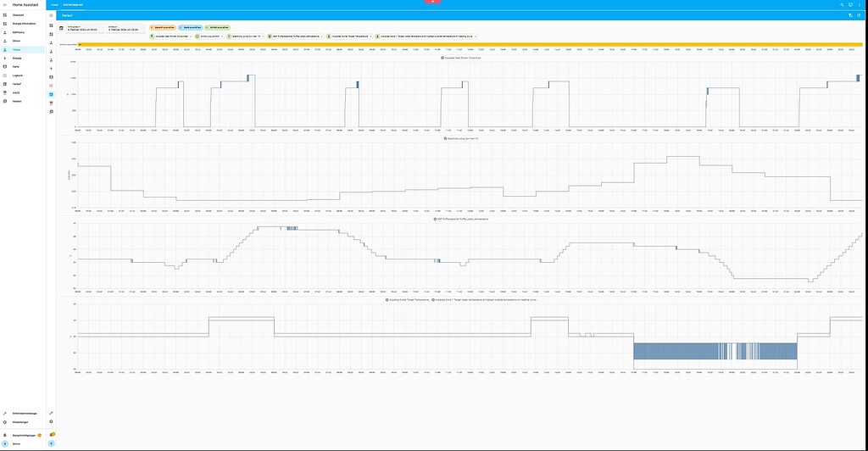Toggle Aquarea Heat Power Consumed legend in first chart
868x451 pixels.
[460, 58]
